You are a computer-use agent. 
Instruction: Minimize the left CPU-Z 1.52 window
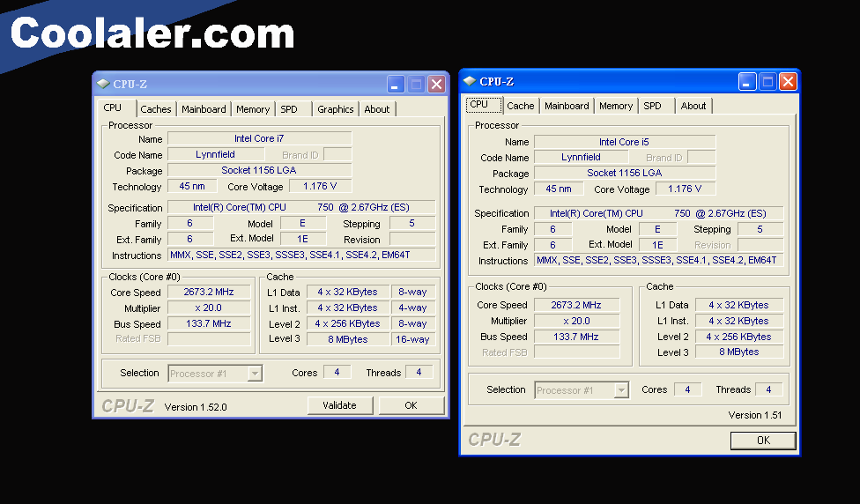(396, 84)
